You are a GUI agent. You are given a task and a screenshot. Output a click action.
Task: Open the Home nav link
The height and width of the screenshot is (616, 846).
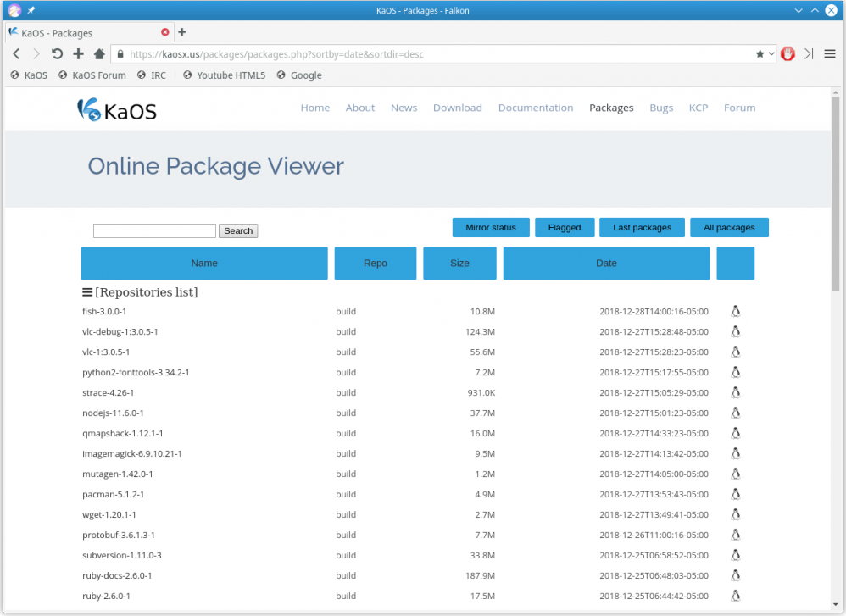315,108
